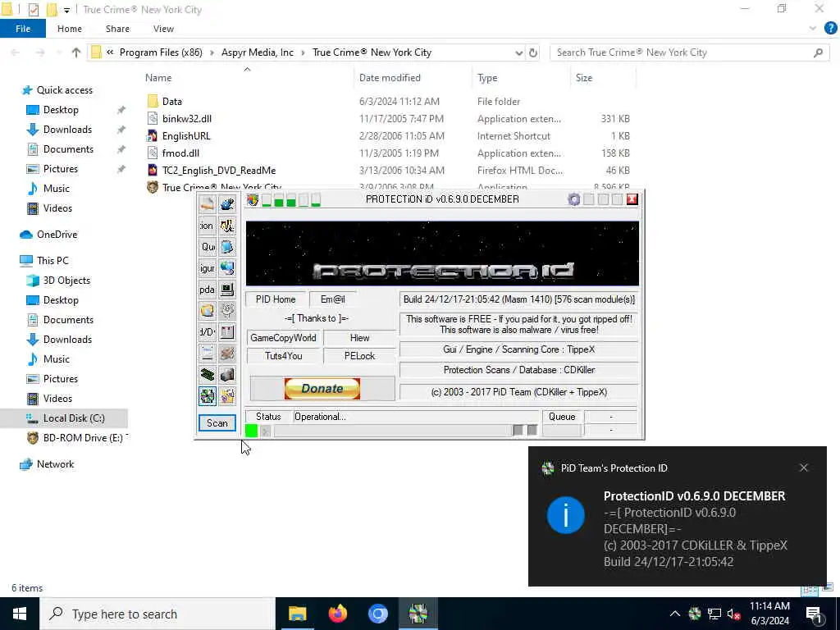
Task: Open the Customize Quick Access Toolbar dropdown
Action: click(x=66, y=10)
